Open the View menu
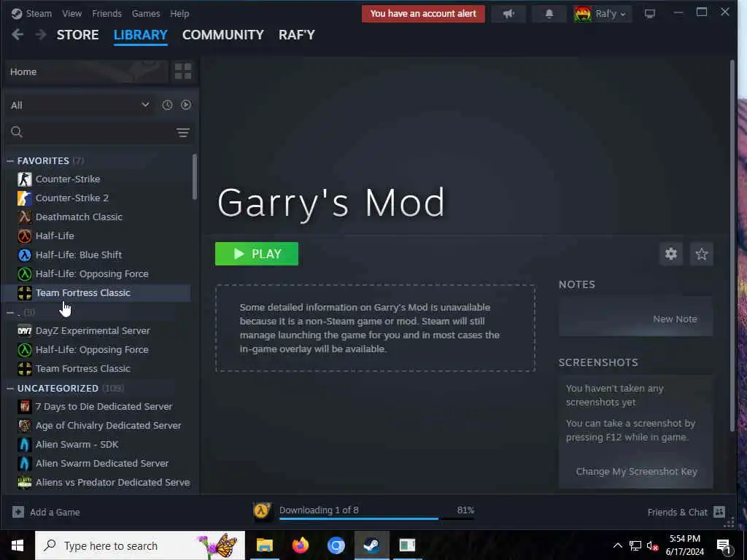This screenshot has width=747, height=560. point(72,13)
